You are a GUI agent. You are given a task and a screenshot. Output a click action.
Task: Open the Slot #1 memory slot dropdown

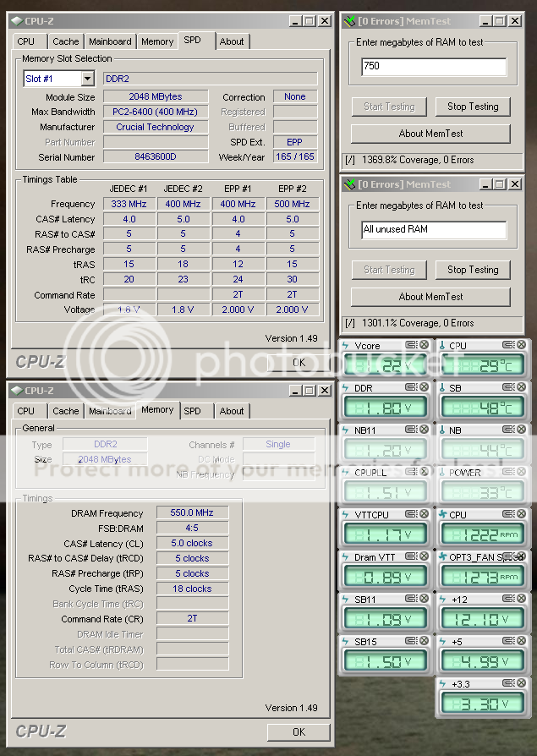point(87,79)
